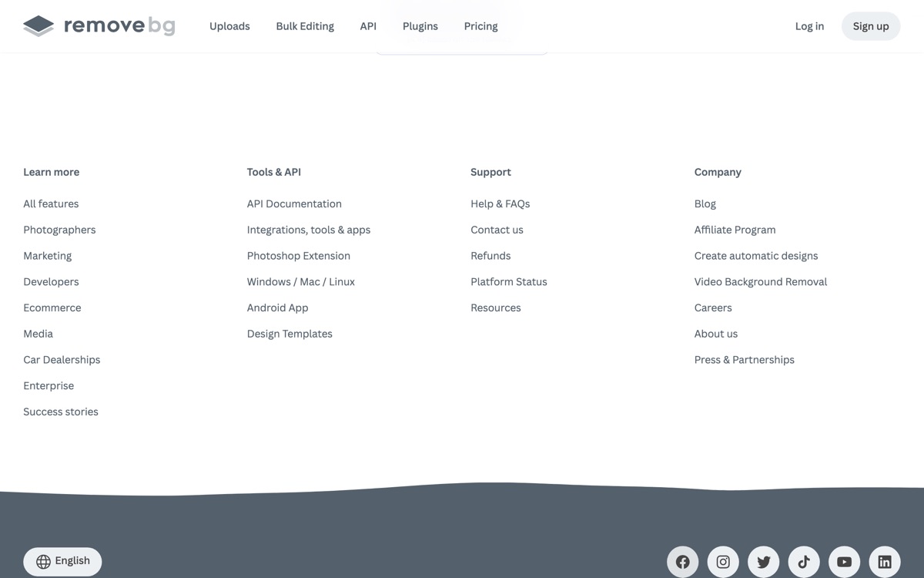This screenshot has height=578, width=924.
Task: Click the Learn more heading
Action: pyautogui.click(x=52, y=172)
